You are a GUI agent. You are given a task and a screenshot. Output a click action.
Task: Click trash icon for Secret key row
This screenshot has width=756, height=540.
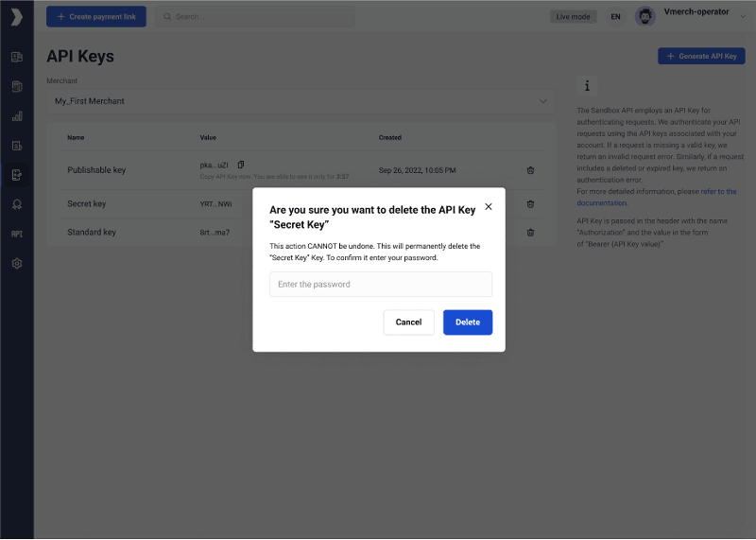(530, 204)
